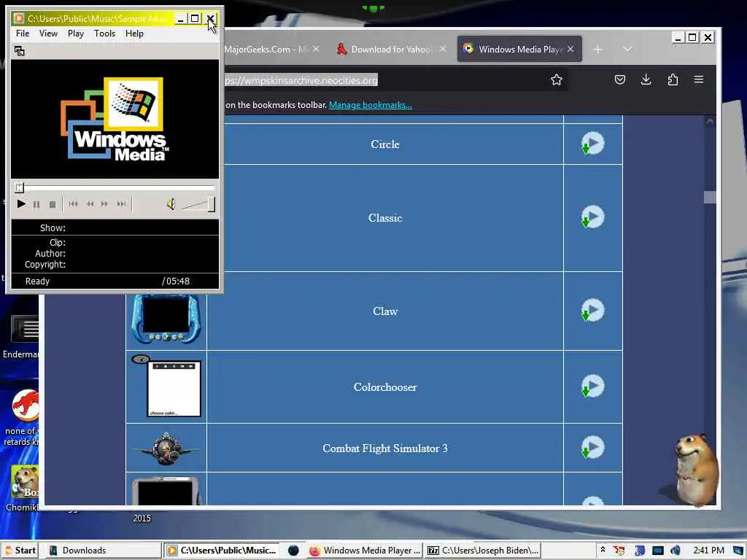
Task: Open the View menu in Media Player
Action: tap(48, 34)
